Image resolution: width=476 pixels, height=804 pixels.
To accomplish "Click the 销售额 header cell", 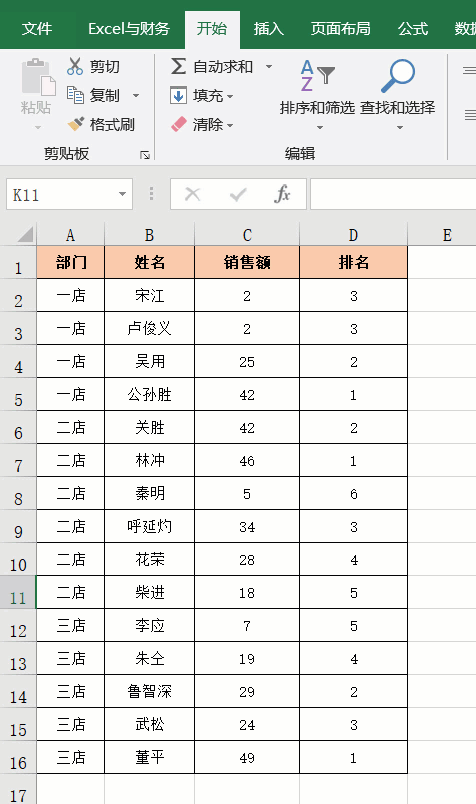I will [247, 263].
